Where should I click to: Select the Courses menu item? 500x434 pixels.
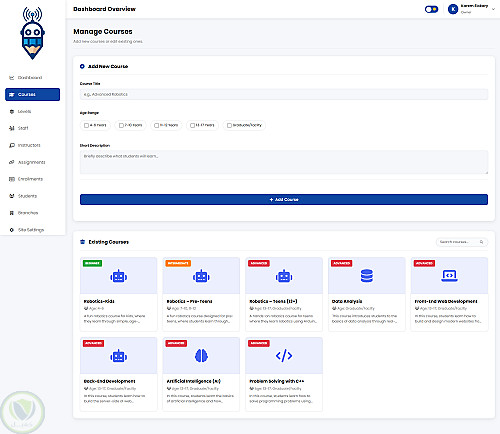point(32,94)
